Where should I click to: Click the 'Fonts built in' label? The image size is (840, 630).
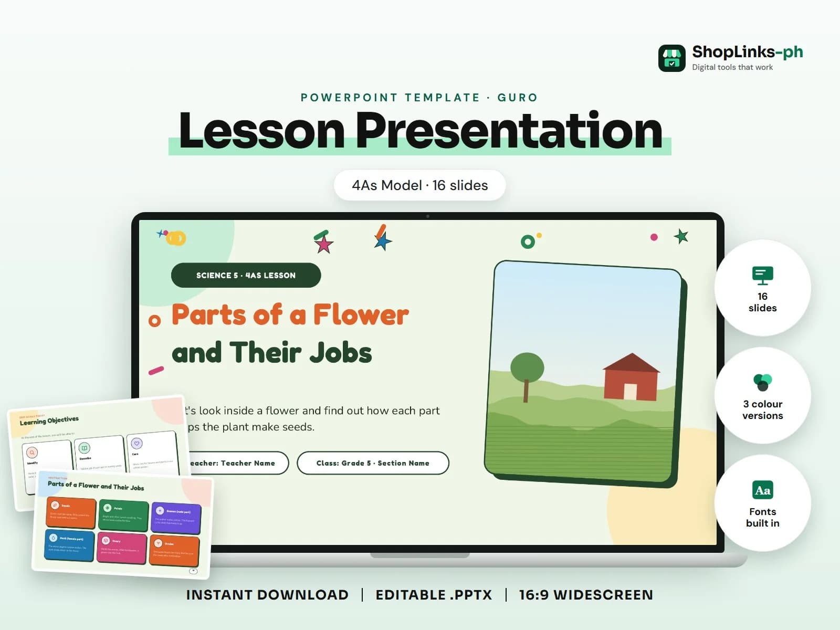coord(762,518)
